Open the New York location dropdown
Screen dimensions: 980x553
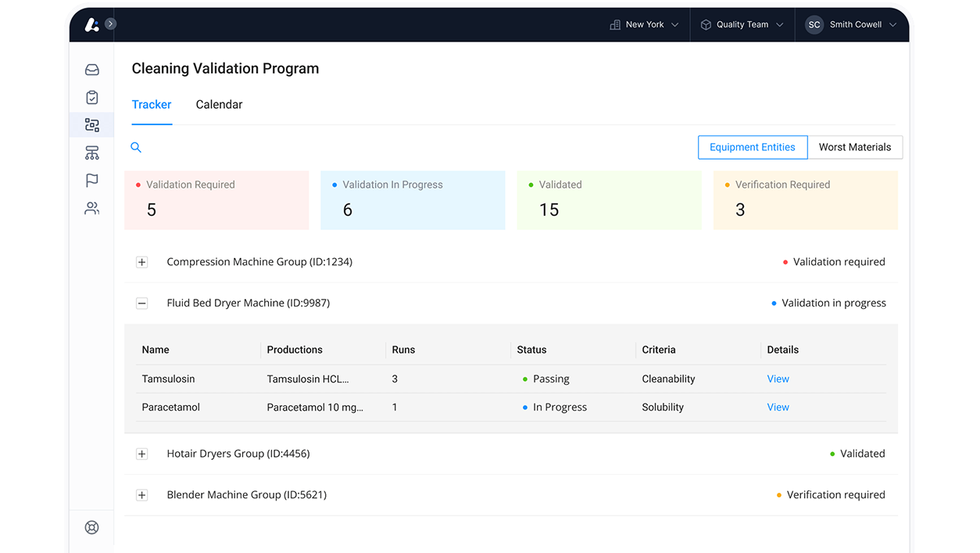tap(642, 24)
